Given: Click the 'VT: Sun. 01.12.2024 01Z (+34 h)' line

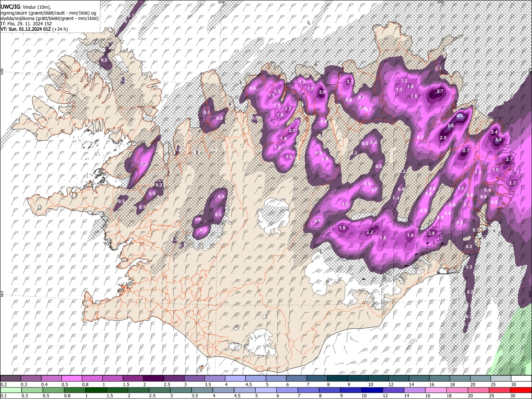Looking at the screenshot, I should [34, 30].
